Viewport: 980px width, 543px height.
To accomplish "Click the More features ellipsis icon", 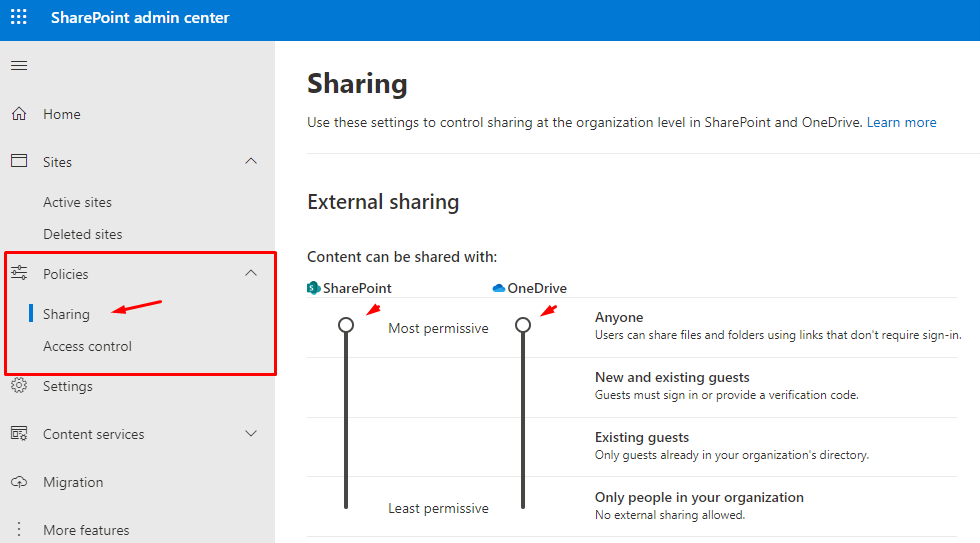I will 19,530.
